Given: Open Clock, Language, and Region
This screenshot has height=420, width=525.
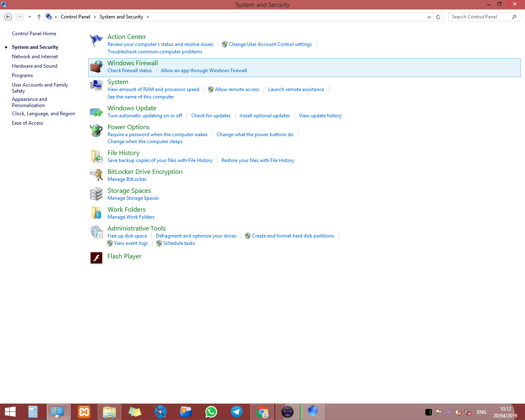Looking at the screenshot, I should pyautogui.click(x=43, y=114).
